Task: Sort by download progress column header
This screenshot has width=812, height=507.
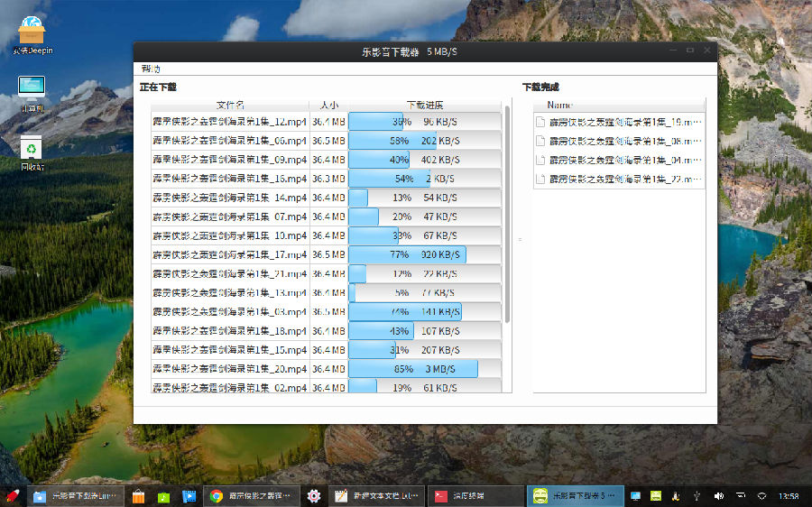Action: click(425, 106)
